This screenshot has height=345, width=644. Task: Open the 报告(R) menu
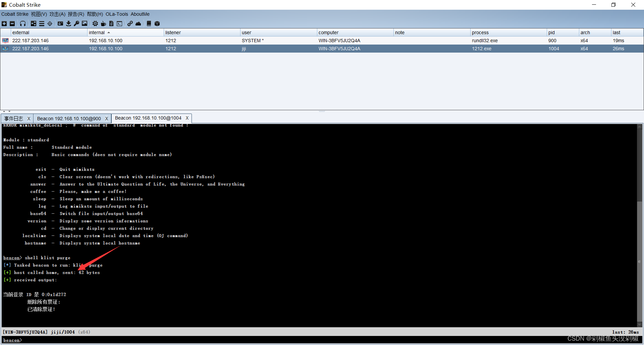(76, 14)
